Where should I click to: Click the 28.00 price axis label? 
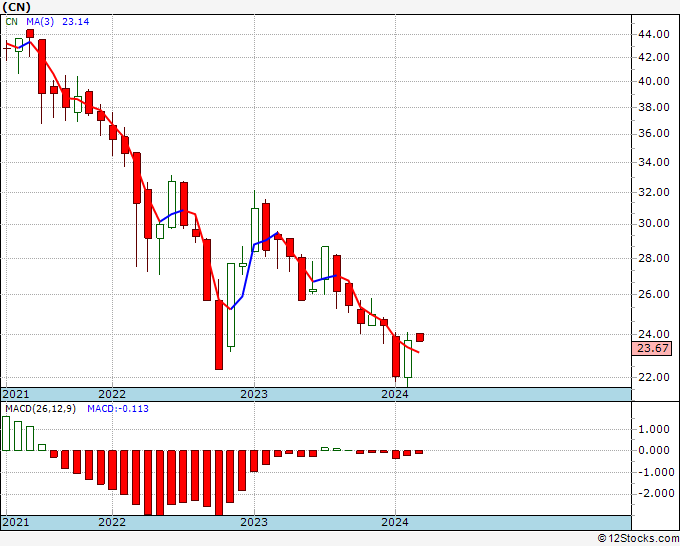coord(653,258)
